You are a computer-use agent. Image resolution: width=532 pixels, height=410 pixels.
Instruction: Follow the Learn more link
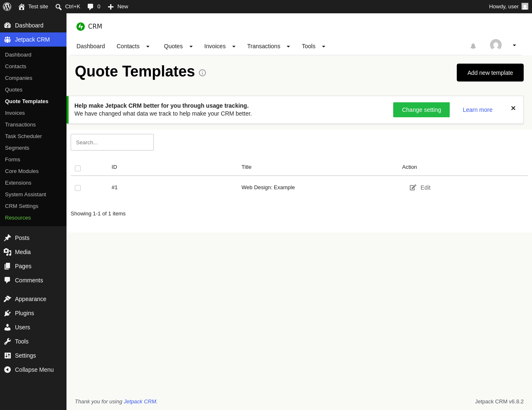tap(478, 110)
